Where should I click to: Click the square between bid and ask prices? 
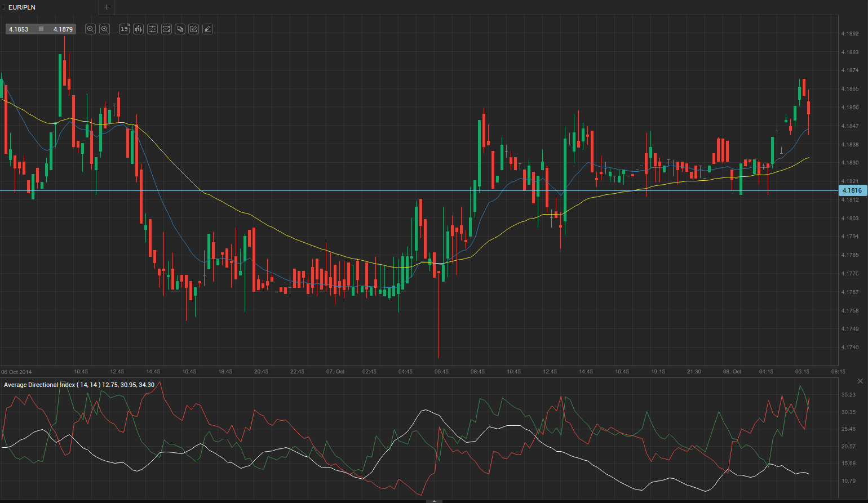pyautogui.click(x=41, y=29)
